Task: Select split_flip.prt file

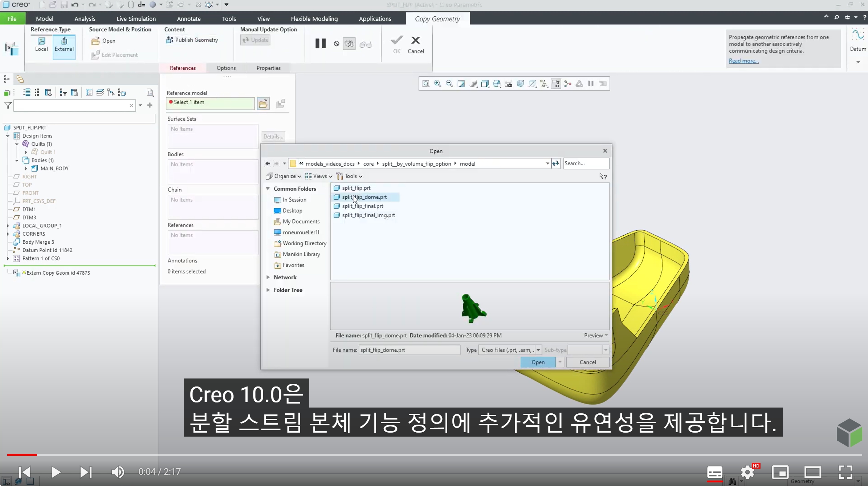Action: coord(356,188)
